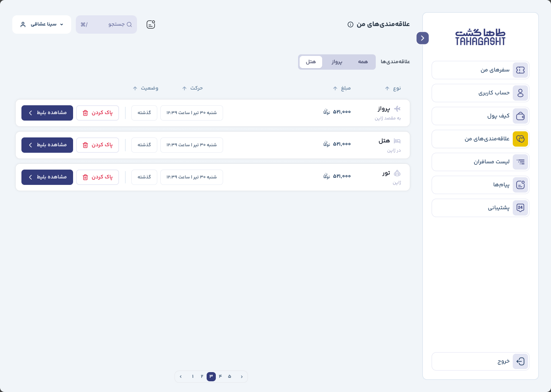Click the yellow heart icon for علاقه‌مندی‌های من
Screen dimensions: 551x392
tap(520, 139)
